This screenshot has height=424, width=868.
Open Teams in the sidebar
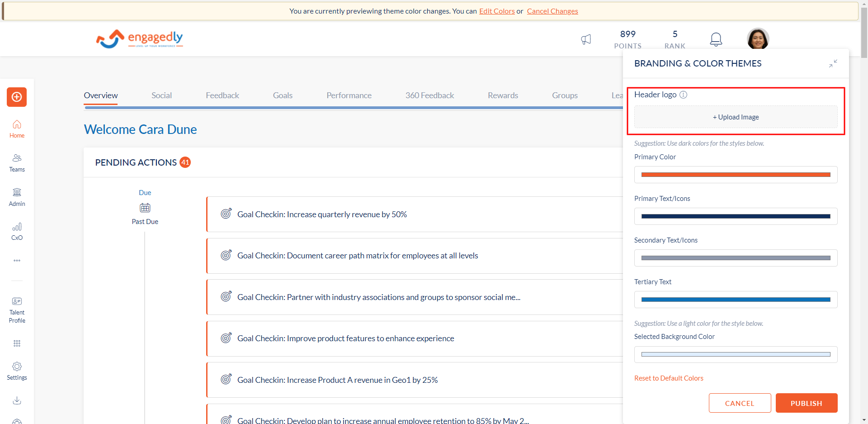point(17,163)
